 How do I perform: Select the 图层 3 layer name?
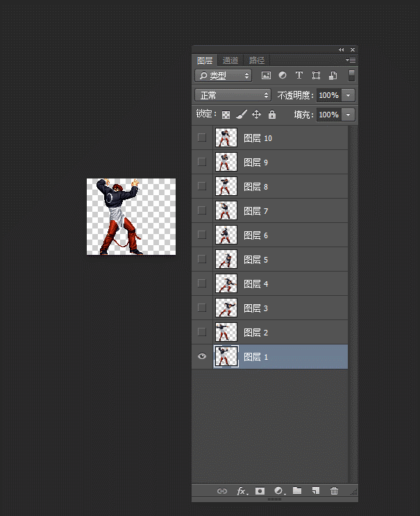256,308
